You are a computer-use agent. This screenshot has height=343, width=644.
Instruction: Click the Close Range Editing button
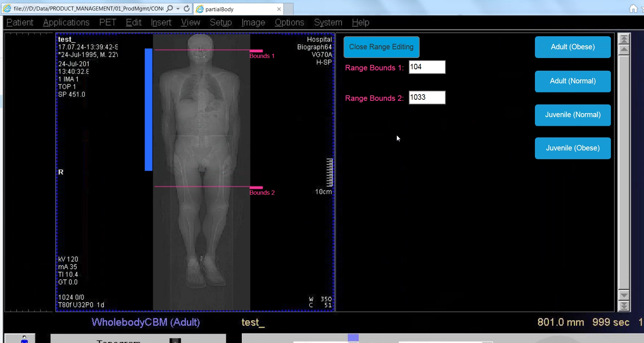click(381, 47)
